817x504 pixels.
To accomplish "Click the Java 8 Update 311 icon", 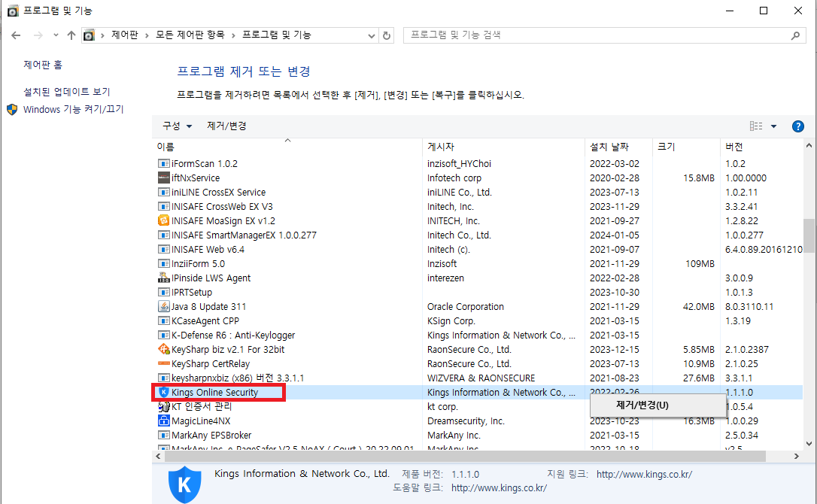I will click(x=163, y=306).
